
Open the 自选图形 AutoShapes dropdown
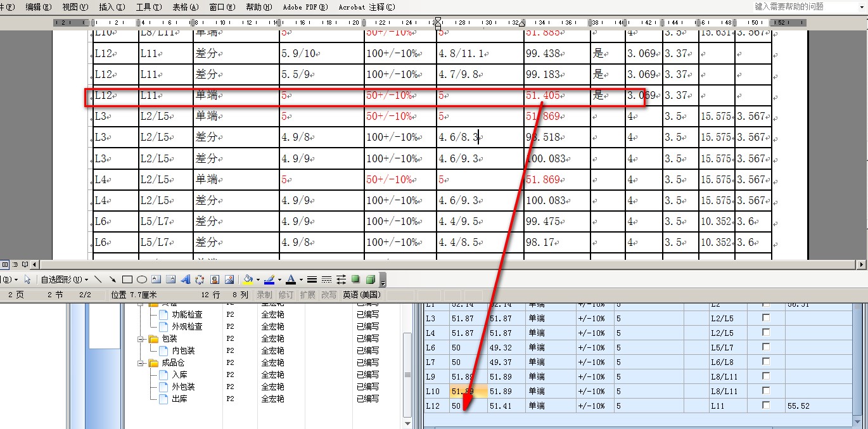(64, 279)
